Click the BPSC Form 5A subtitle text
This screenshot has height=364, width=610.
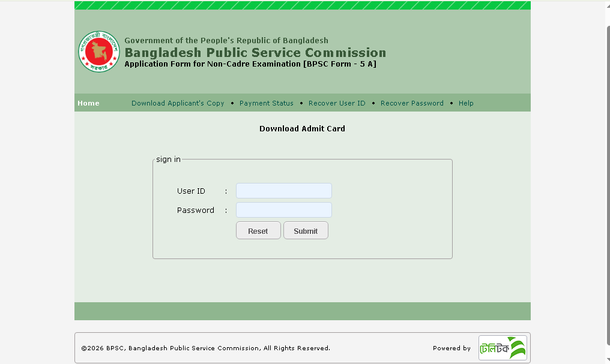(x=253, y=64)
